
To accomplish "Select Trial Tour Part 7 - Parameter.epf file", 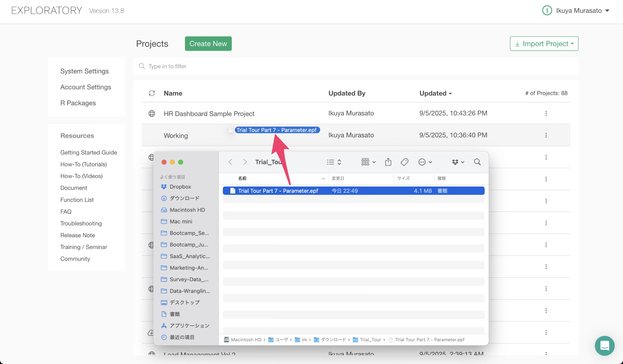I will tap(354, 191).
